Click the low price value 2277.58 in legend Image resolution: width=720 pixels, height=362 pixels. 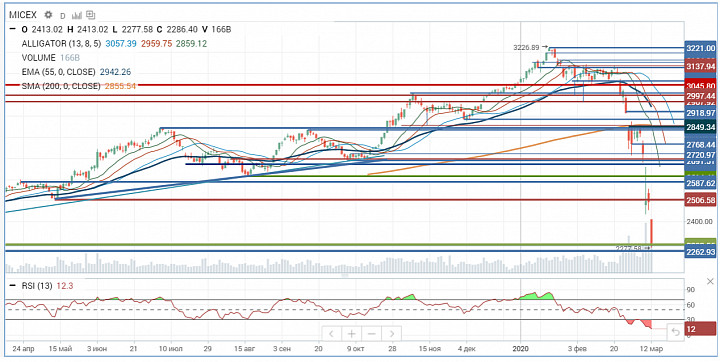(135, 30)
